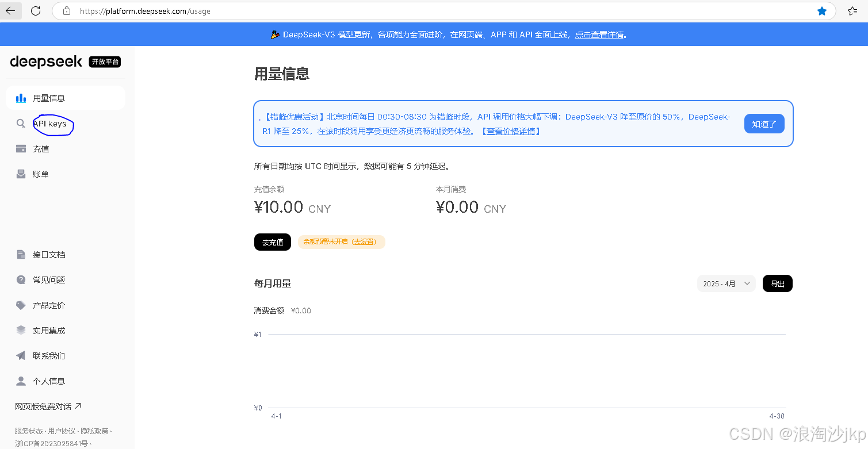Open 接口文档 in the sidebar
Viewport: 868px width, 449px height.
point(66,255)
